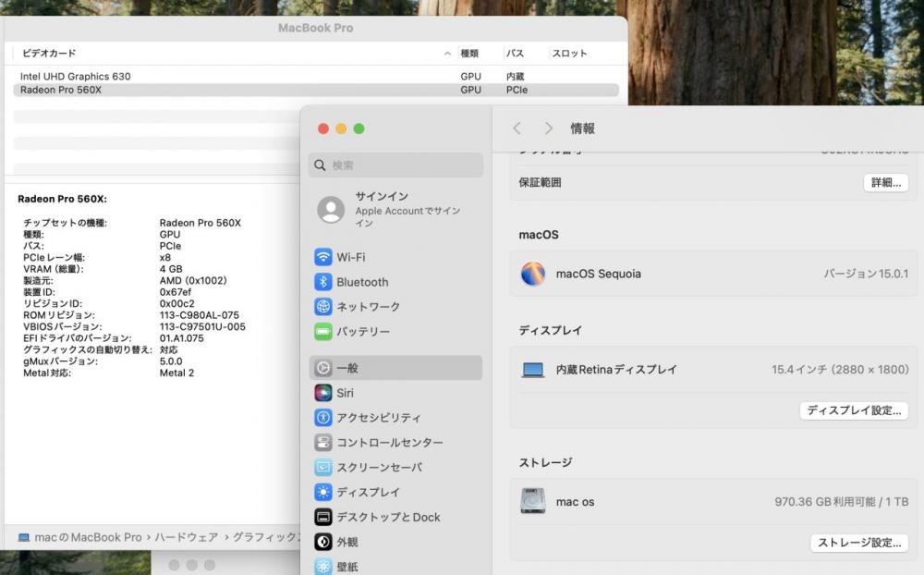This screenshot has height=575, width=924.
Task: Go forward with the right chevron
Action: 548,128
